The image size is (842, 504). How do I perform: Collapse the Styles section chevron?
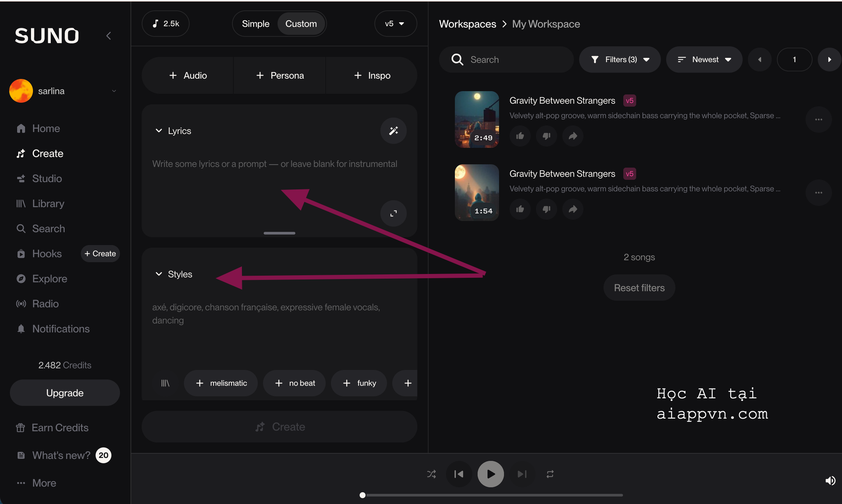pyautogui.click(x=159, y=274)
